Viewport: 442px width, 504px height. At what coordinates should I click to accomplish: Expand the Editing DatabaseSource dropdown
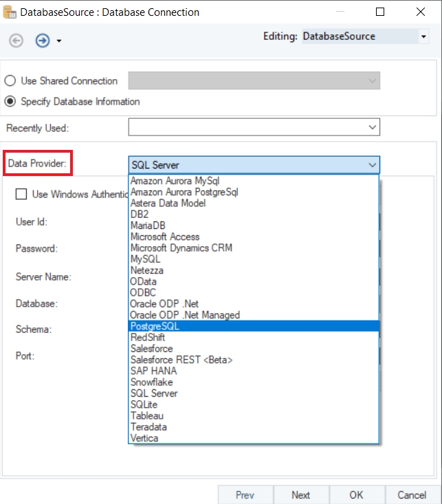pos(423,36)
